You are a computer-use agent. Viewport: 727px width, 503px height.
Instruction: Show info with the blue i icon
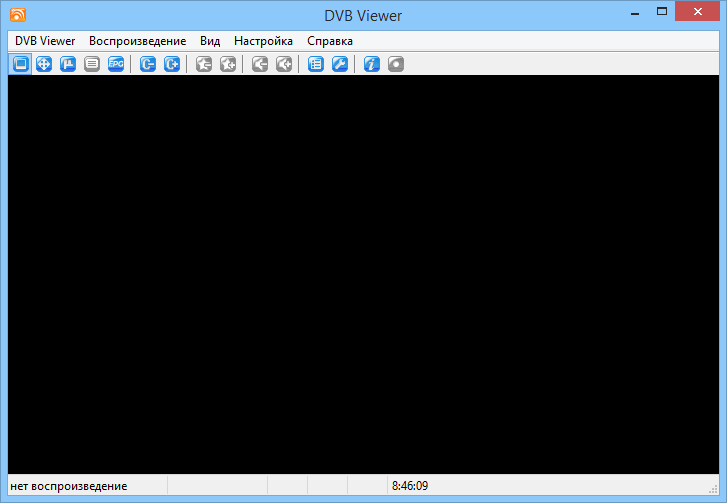[372, 64]
